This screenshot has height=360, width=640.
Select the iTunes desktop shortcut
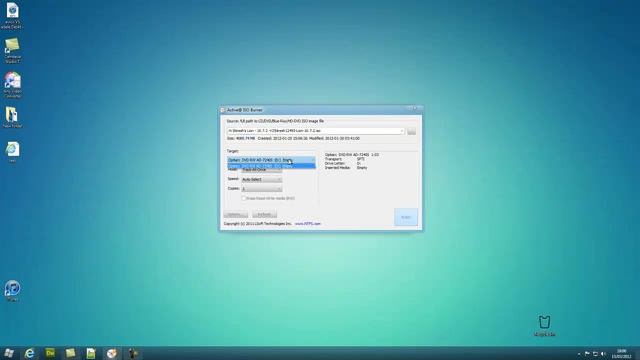[12, 291]
